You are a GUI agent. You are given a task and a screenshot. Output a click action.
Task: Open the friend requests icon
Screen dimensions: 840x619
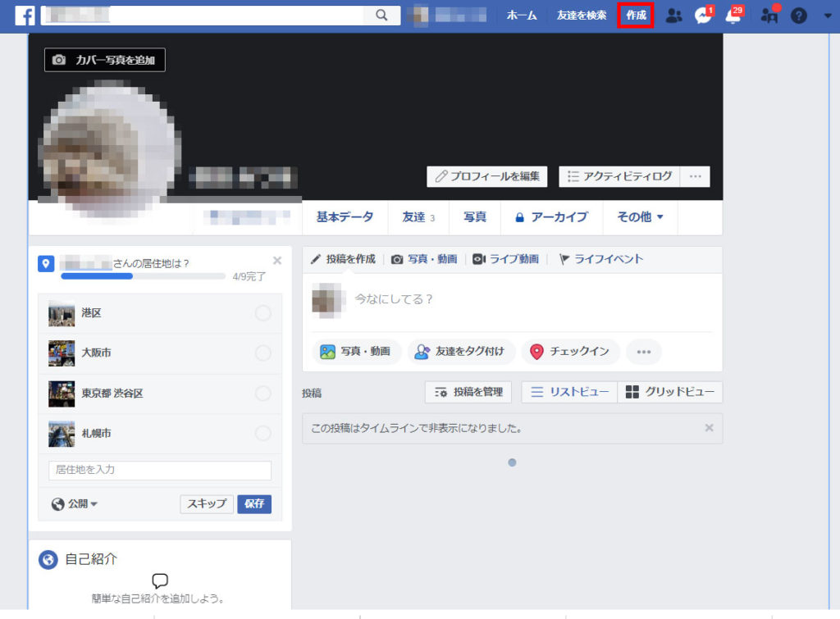673,16
